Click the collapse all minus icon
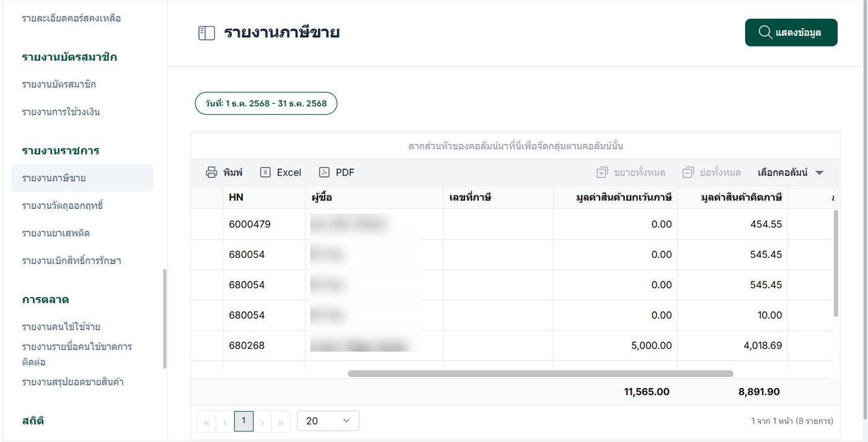This screenshot has width=868, height=442. [688, 173]
